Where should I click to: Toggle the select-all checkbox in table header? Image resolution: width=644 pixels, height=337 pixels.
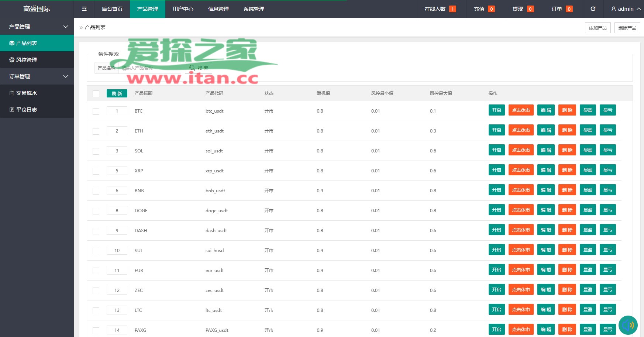pos(96,93)
